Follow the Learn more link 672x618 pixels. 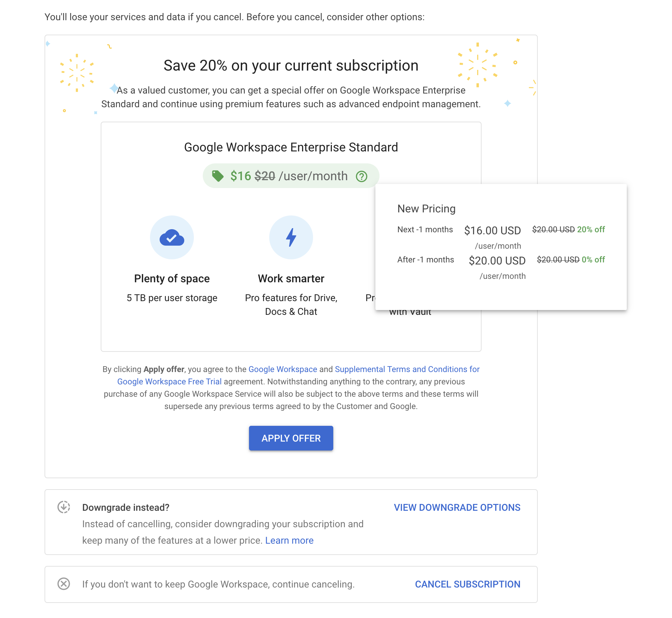pyautogui.click(x=289, y=540)
